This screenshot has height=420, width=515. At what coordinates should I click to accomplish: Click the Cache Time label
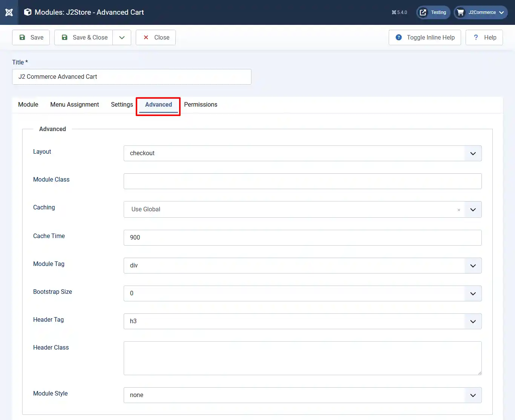tap(49, 236)
